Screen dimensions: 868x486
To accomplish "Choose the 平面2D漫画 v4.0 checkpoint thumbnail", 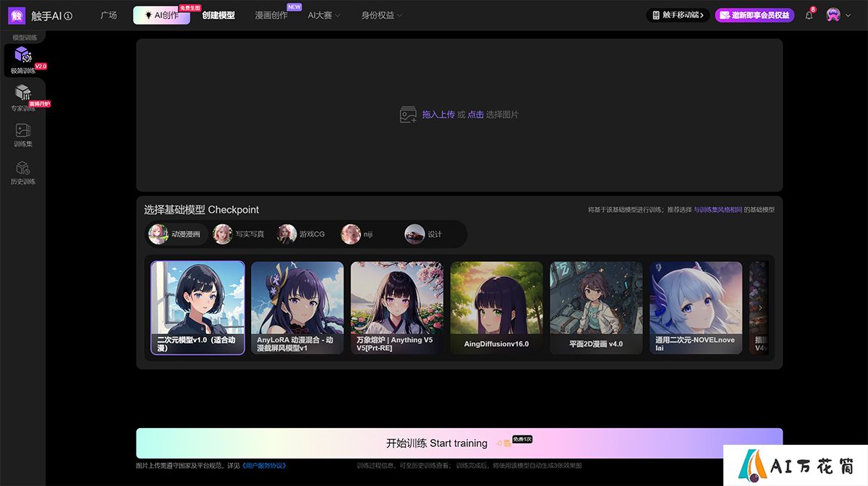I will [597, 308].
